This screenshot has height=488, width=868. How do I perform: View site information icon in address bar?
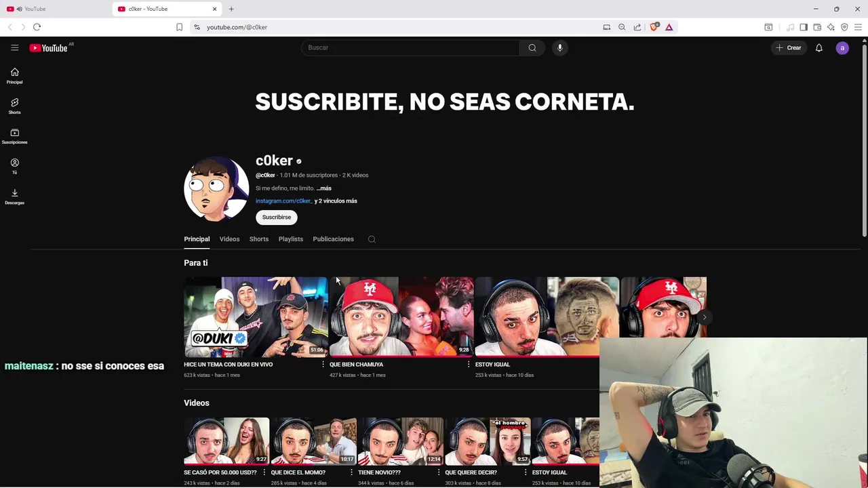pos(197,27)
